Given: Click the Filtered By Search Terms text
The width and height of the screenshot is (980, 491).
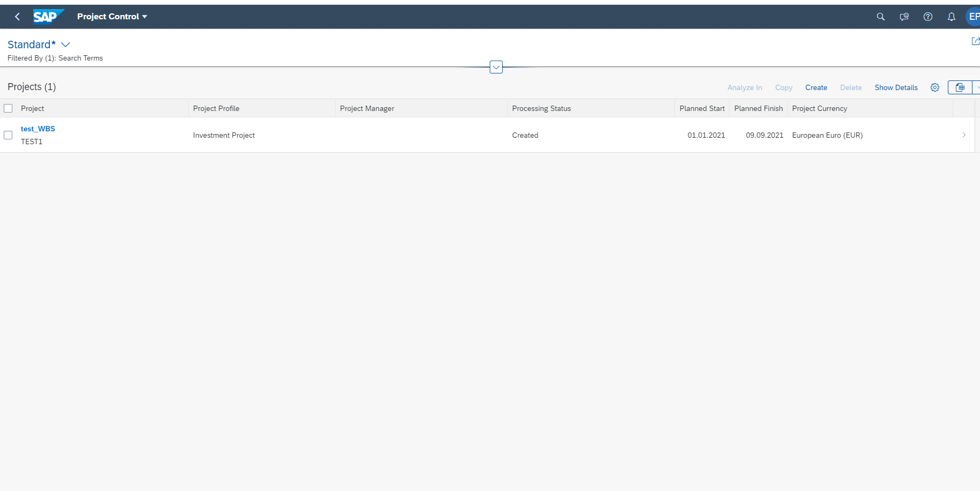Looking at the screenshot, I should [x=55, y=58].
